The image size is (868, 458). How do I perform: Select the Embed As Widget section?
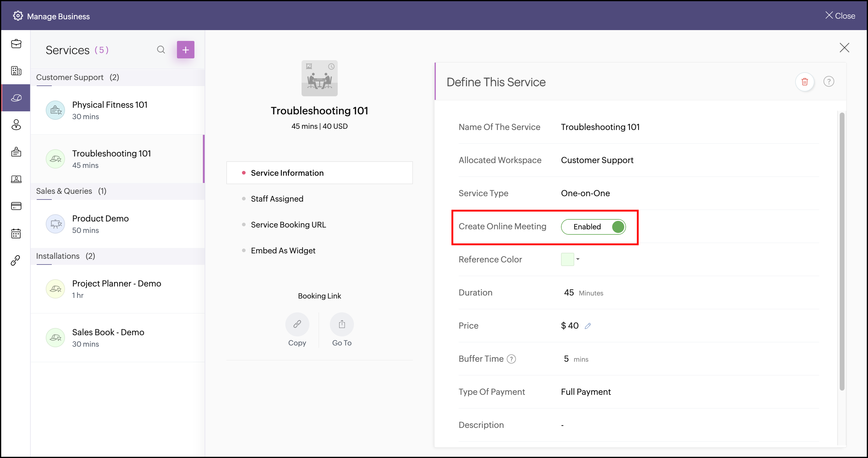283,251
